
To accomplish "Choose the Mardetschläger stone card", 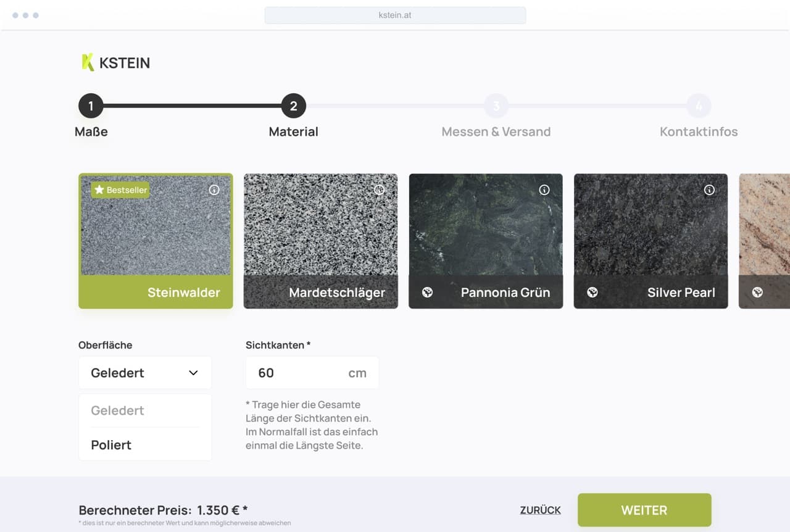I will pos(320,241).
